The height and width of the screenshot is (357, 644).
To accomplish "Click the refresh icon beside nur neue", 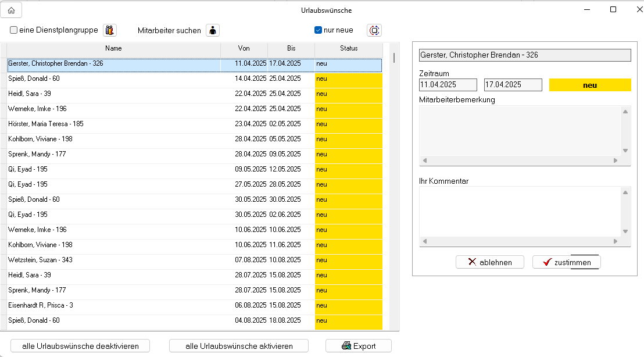I will (x=374, y=30).
